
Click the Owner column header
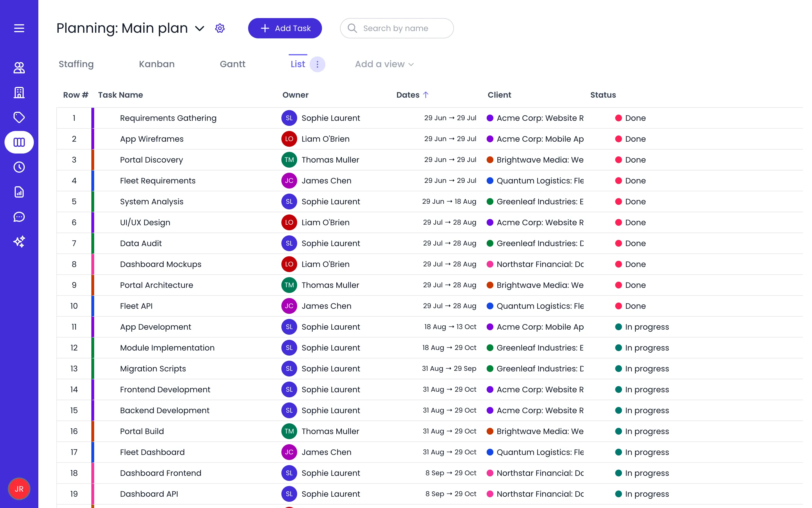295,95
